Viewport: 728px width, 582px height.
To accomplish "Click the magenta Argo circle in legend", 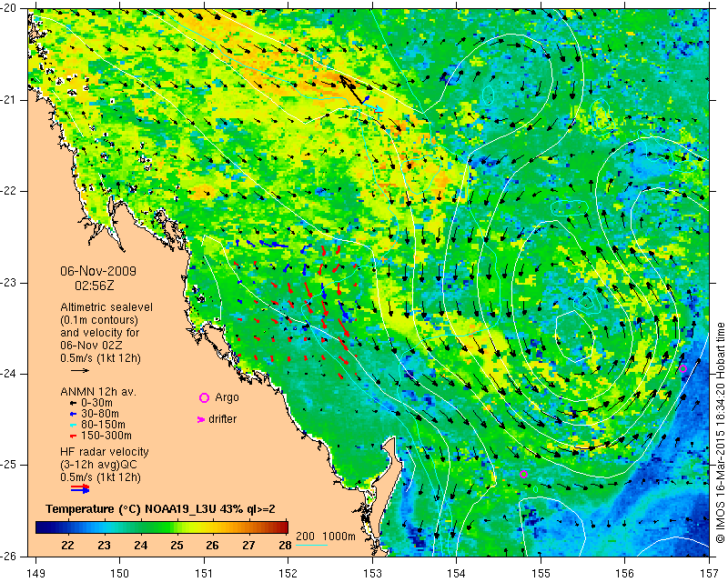I will 204,397.
